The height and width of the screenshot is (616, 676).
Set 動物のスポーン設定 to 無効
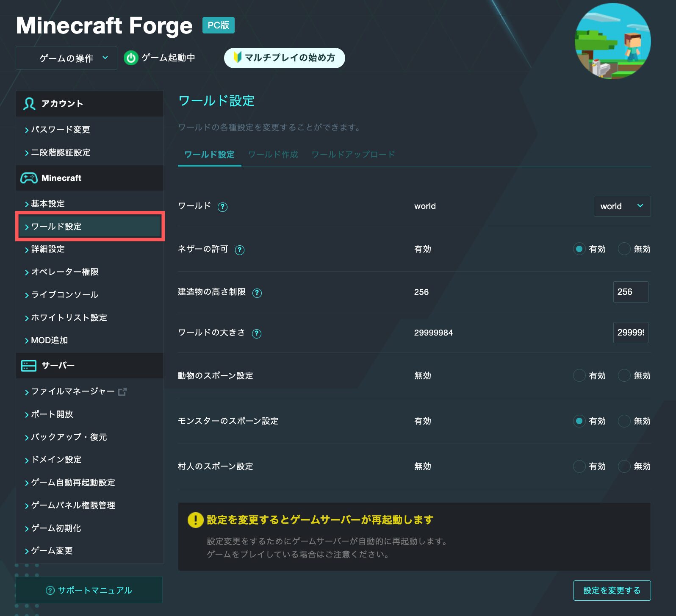point(624,375)
